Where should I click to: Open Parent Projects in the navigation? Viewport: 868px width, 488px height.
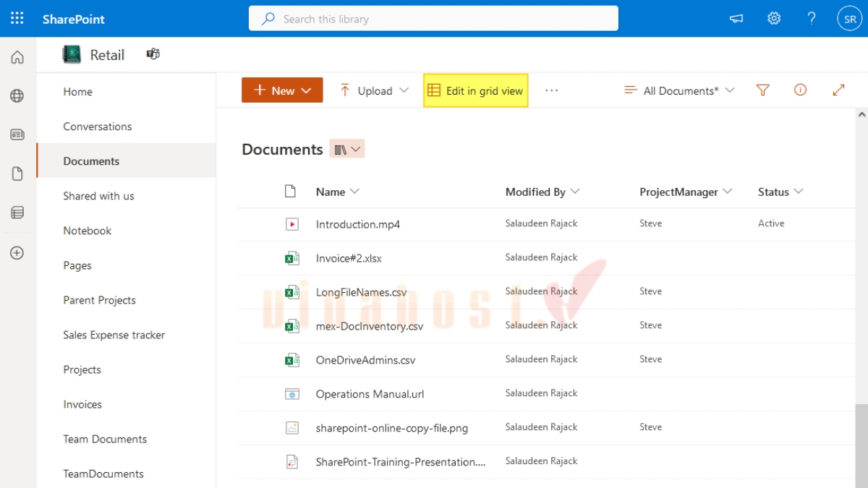pyautogui.click(x=99, y=300)
